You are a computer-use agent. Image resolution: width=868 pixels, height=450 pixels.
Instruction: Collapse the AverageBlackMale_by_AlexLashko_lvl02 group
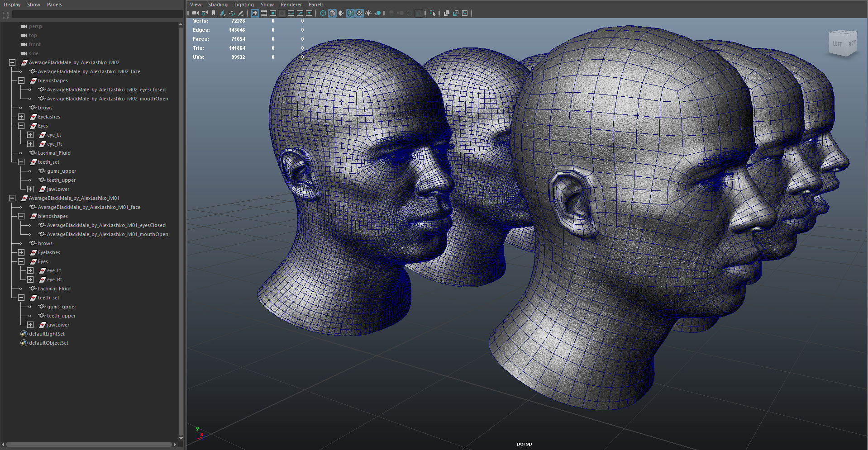pos(12,62)
